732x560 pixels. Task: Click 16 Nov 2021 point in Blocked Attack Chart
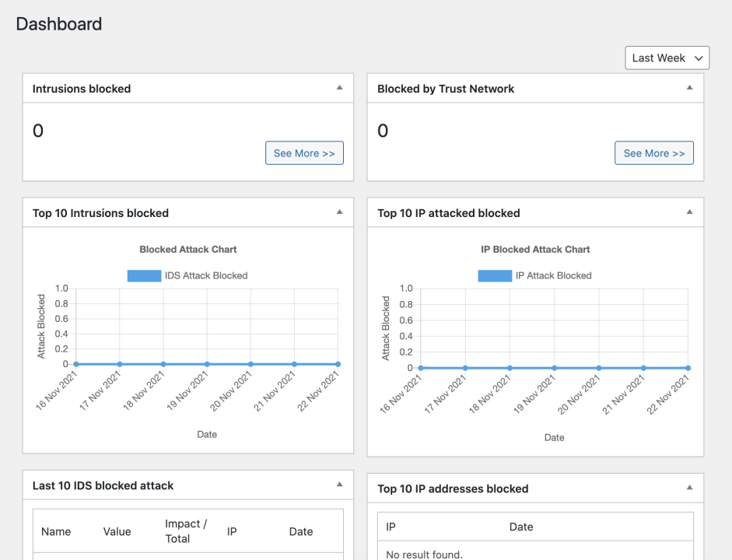(76, 364)
